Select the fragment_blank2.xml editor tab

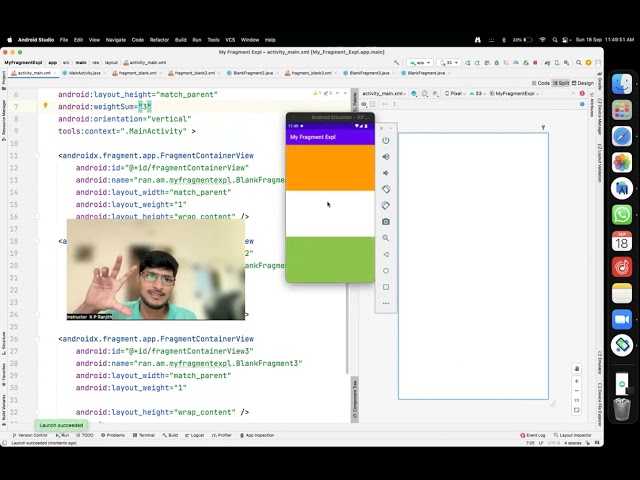[194, 73]
